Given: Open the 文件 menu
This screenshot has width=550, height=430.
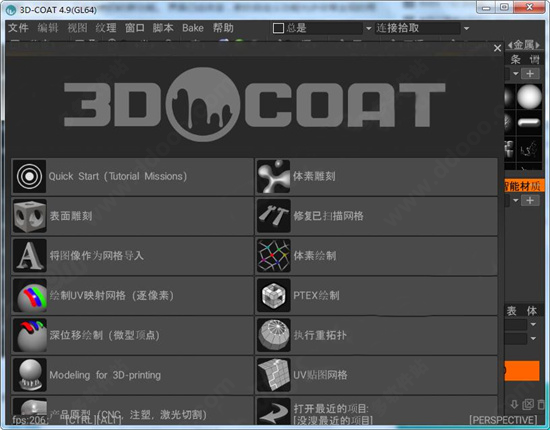Looking at the screenshot, I should coord(19,28).
